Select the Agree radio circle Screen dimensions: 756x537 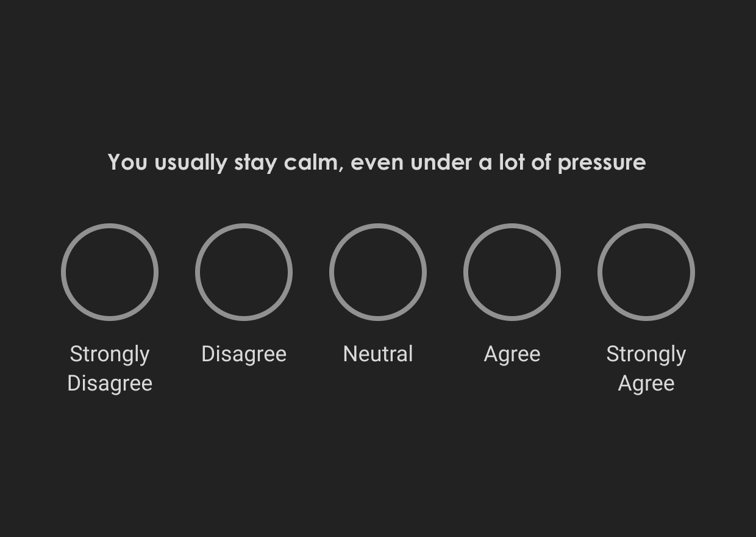[x=512, y=272]
